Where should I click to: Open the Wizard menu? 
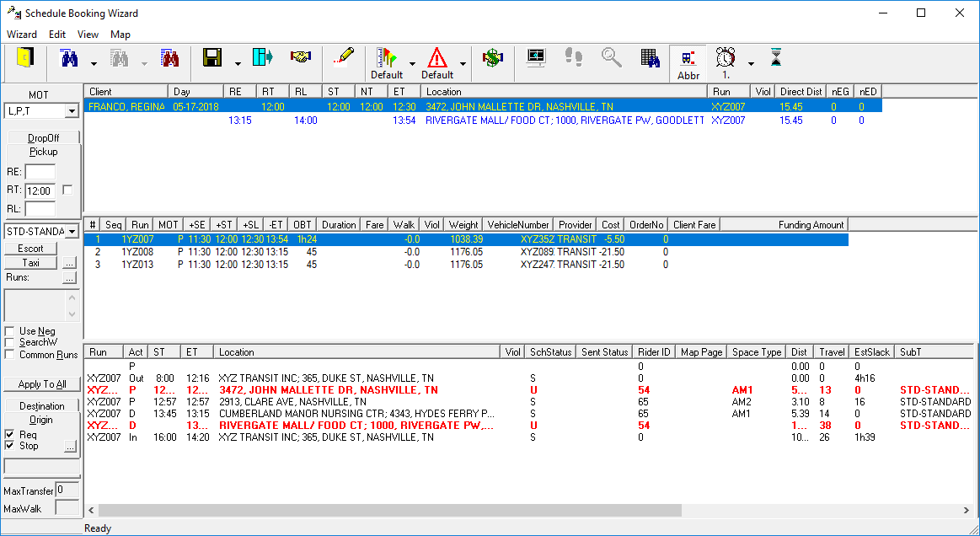pyautogui.click(x=22, y=35)
